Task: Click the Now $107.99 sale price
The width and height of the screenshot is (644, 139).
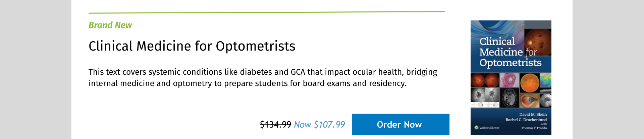Action: pyautogui.click(x=319, y=125)
